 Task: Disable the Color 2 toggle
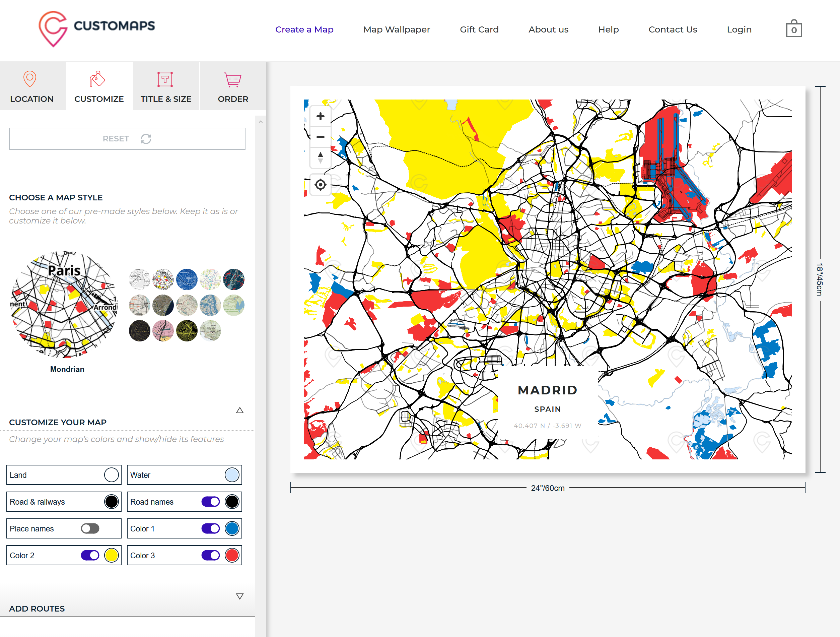tap(90, 555)
